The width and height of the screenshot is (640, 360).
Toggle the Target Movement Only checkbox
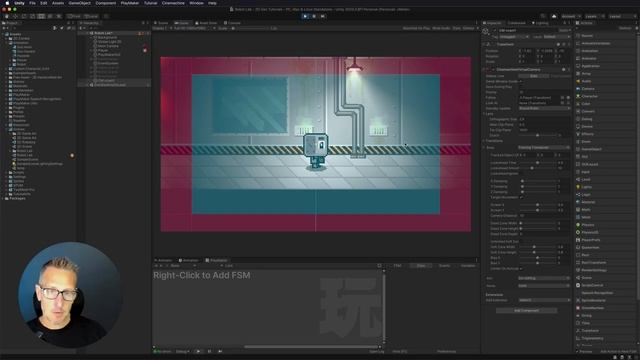pyautogui.click(x=521, y=197)
